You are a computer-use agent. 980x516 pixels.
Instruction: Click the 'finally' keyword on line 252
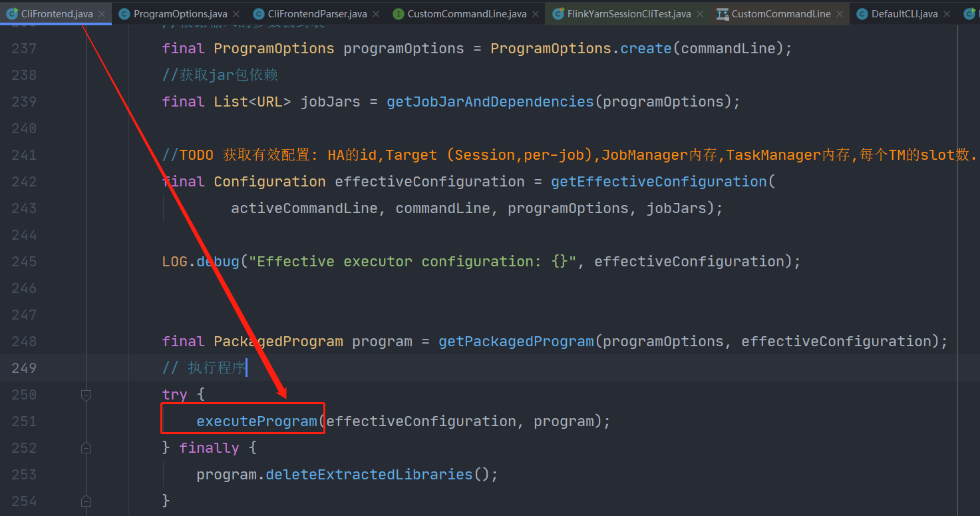click(x=210, y=448)
